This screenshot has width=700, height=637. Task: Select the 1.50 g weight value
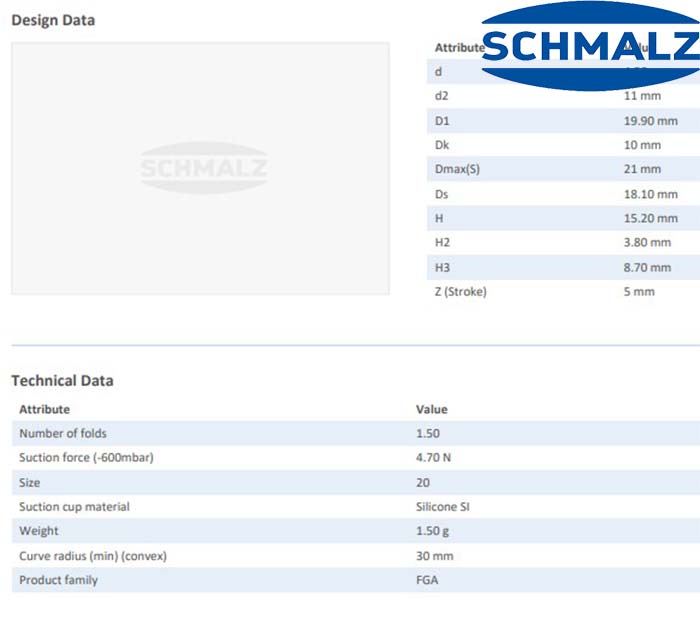(432, 531)
